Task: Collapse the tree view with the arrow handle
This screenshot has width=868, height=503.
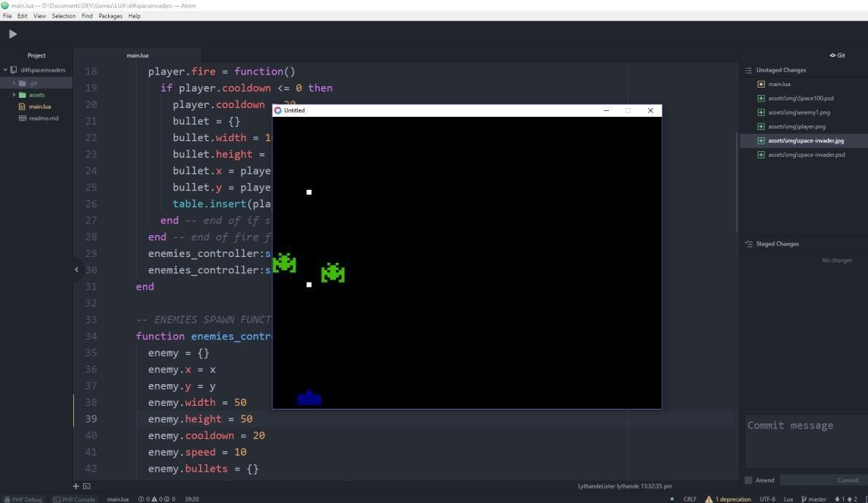Action: coord(77,270)
